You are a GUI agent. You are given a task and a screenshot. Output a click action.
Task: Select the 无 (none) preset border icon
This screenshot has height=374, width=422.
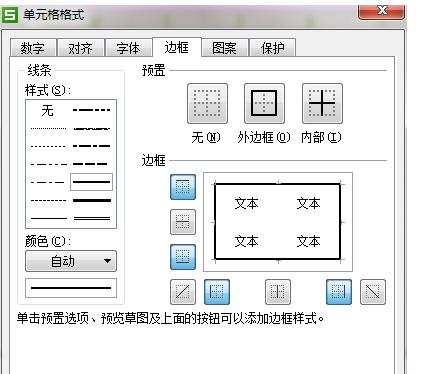coord(207,104)
